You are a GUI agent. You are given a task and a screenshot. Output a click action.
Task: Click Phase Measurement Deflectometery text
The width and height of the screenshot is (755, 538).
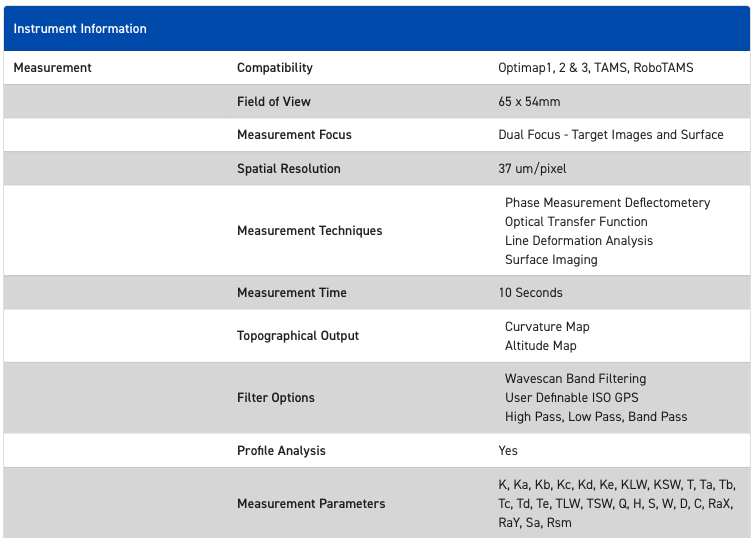pos(607,203)
